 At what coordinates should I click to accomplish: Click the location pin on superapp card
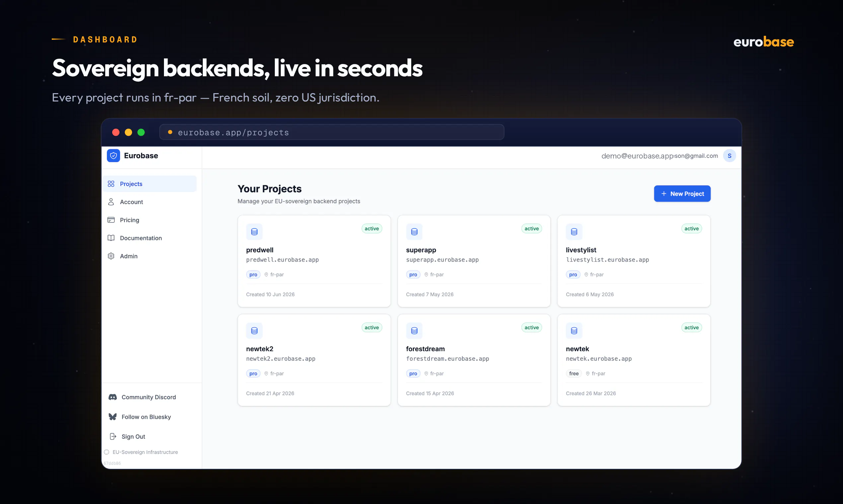[426, 275]
